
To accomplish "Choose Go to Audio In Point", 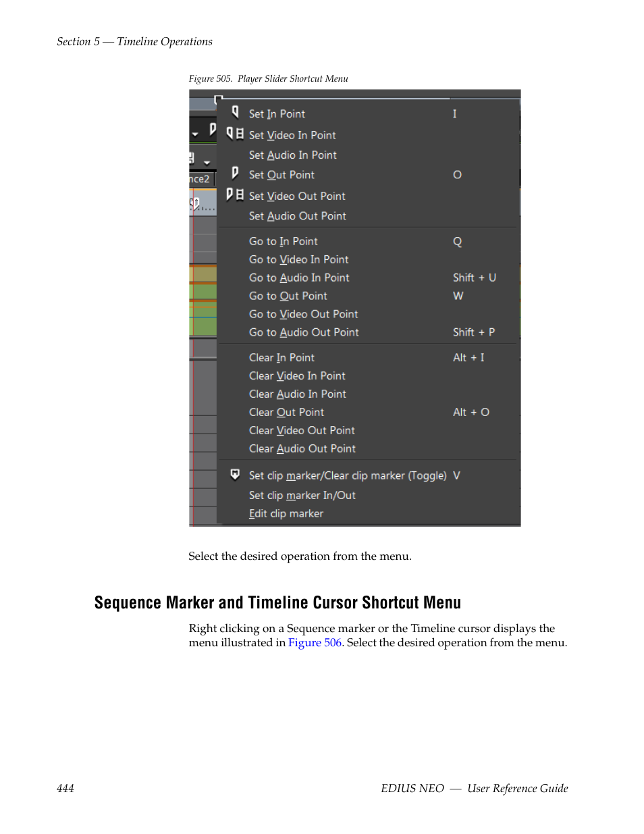I will tap(299, 278).
